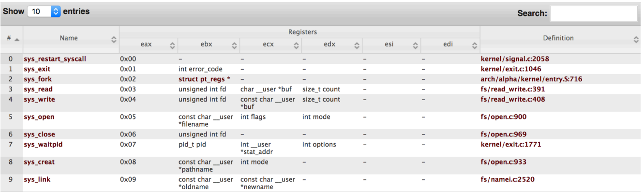644x192 pixels.
Task: Open the sys_write syscall link
Action: [39, 100]
